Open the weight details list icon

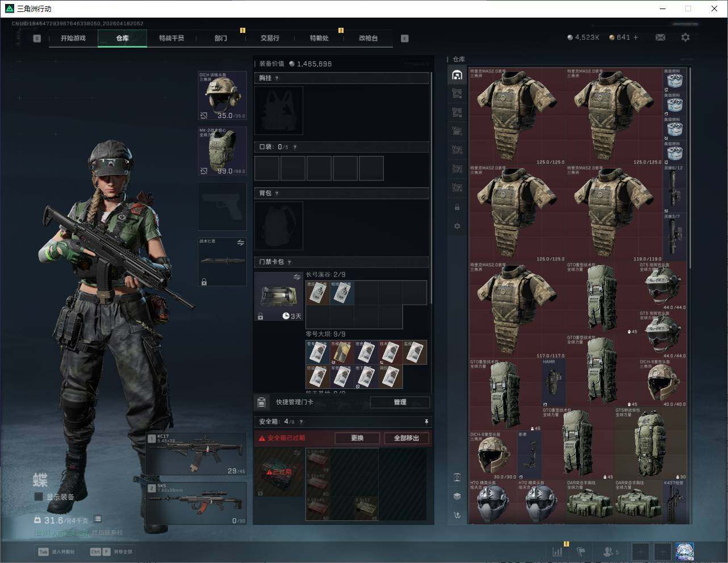[98, 519]
